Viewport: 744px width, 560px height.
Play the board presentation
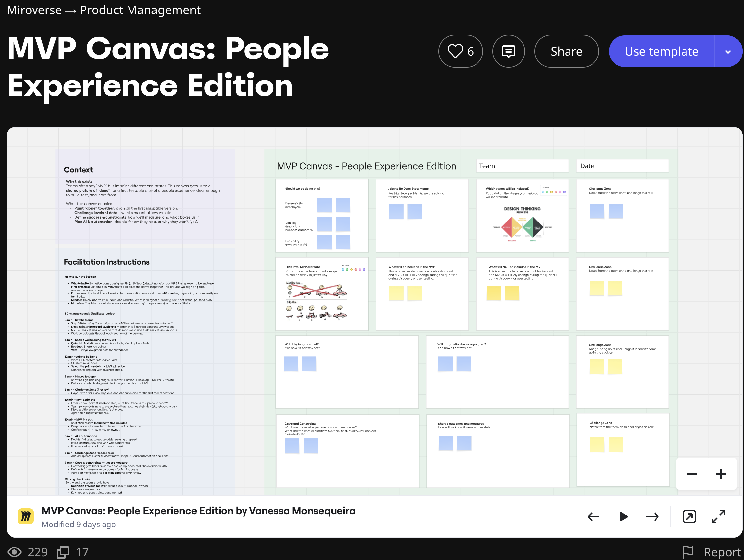(623, 517)
